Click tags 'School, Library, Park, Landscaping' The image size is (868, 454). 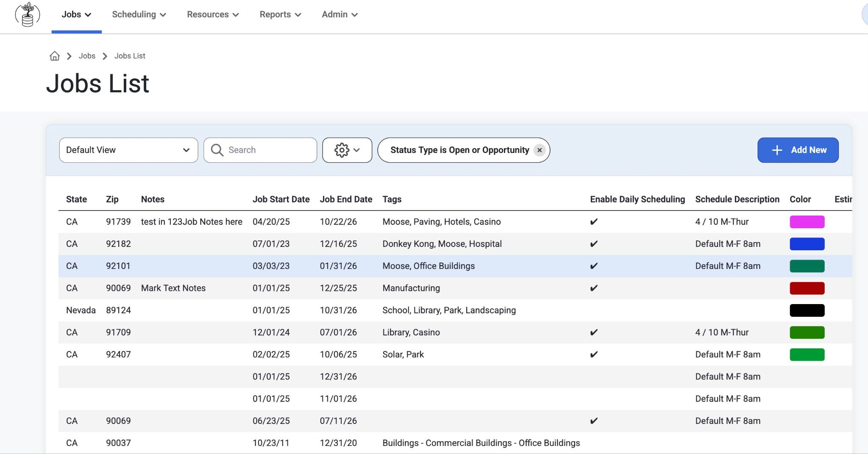tap(449, 310)
